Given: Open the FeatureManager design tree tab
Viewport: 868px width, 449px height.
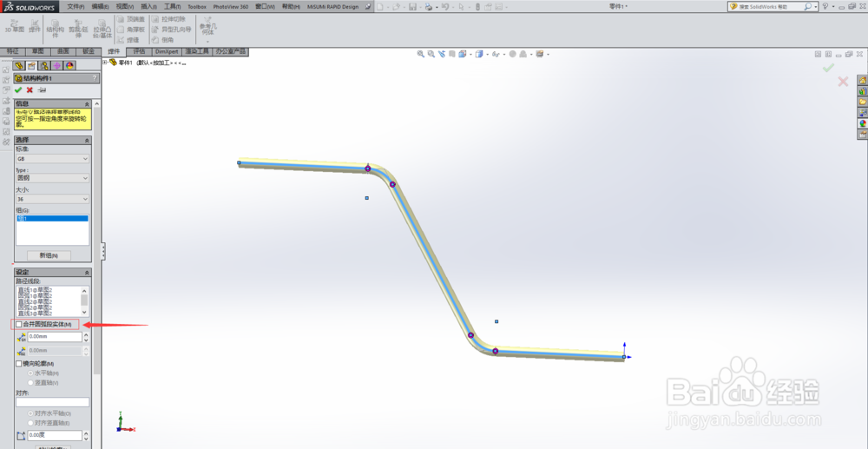Looking at the screenshot, I should click(x=21, y=65).
